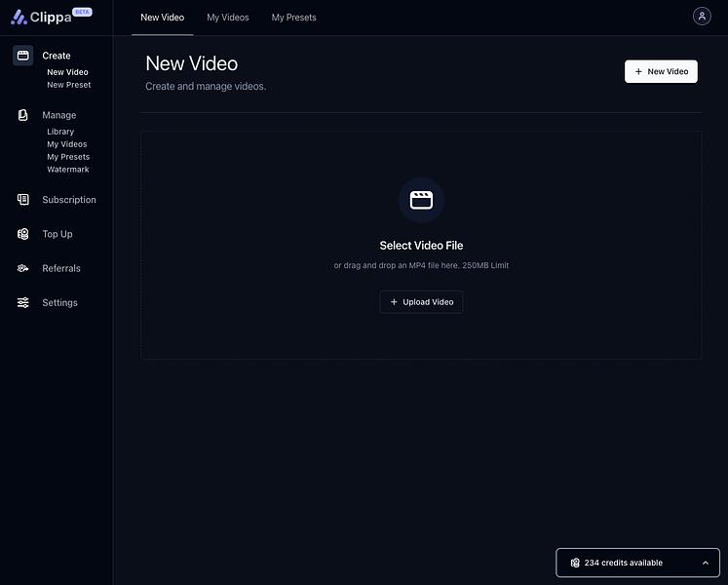The height and width of the screenshot is (585, 728).
Task: Click the Subscription icon in sidebar
Action: 22,199
